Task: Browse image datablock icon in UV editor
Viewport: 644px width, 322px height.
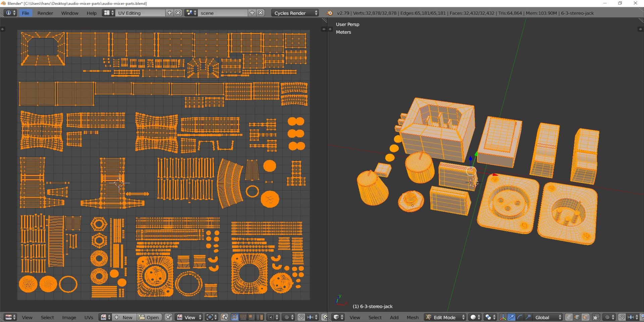Action: pos(106,317)
